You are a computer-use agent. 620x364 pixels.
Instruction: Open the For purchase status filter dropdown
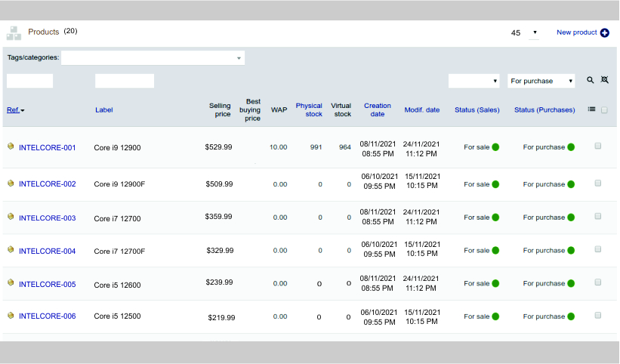(x=541, y=81)
